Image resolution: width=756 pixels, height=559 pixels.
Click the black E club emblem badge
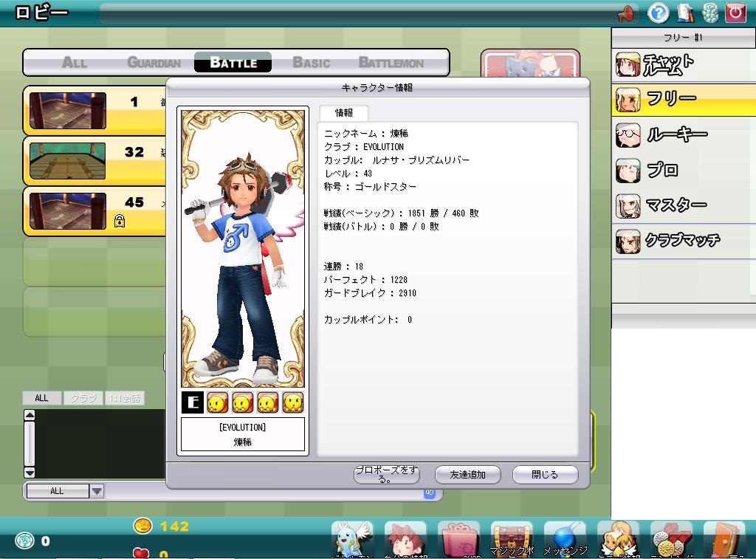(x=193, y=402)
